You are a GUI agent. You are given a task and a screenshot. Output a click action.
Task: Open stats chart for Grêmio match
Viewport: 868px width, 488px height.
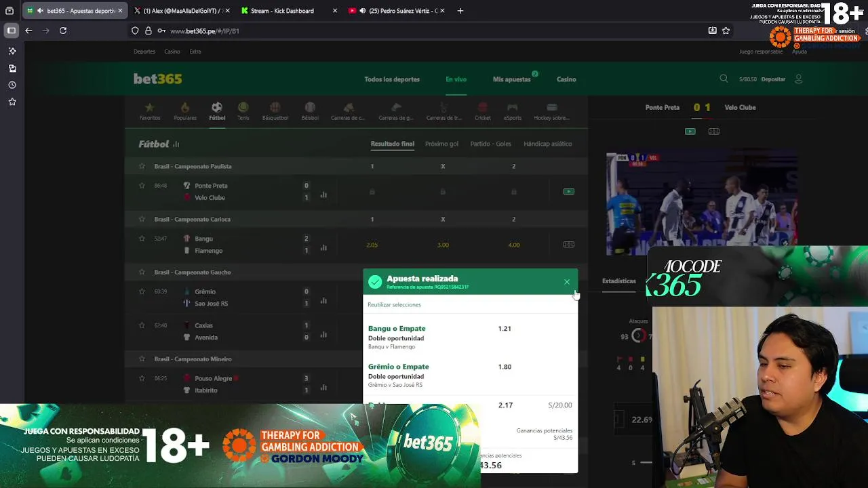tap(323, 300)
